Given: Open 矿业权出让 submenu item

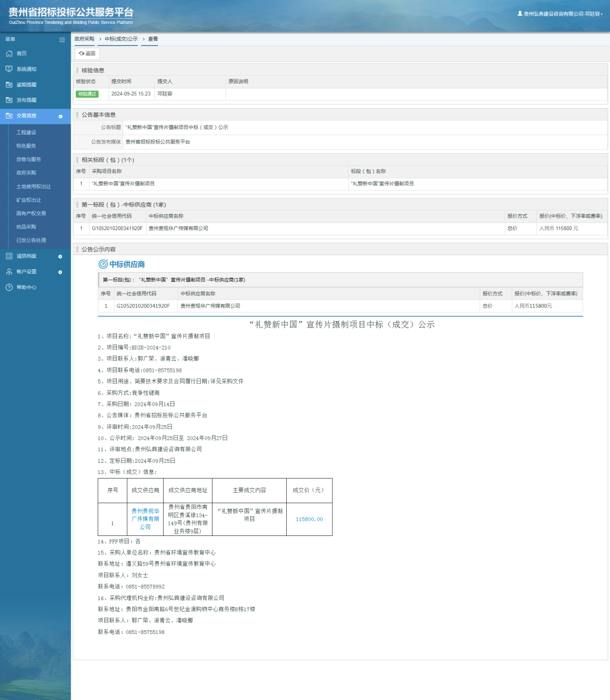Looking at the screenshot, I should pyautogui.click(x=28, y=200).
